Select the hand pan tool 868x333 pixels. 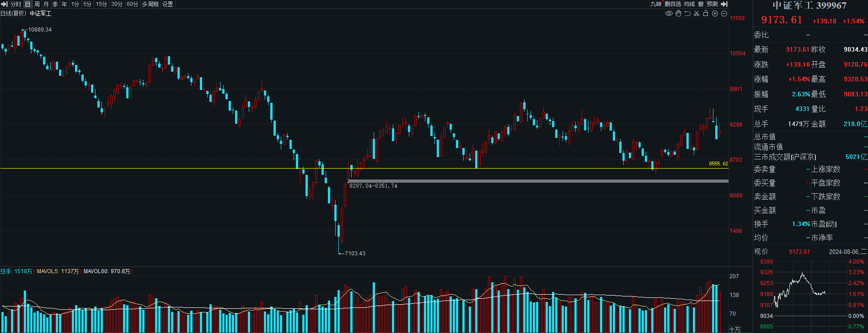[x=678, y=14]
